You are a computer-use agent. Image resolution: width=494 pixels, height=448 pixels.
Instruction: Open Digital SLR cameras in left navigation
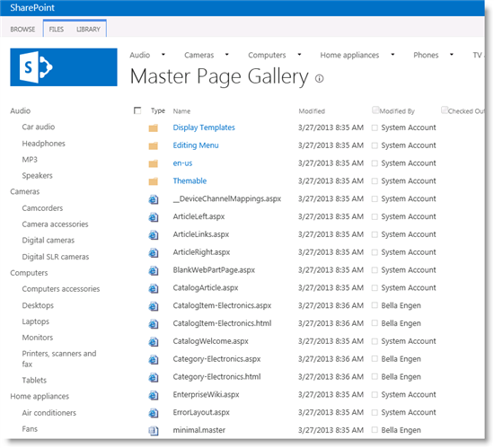[x=56, y=257]
